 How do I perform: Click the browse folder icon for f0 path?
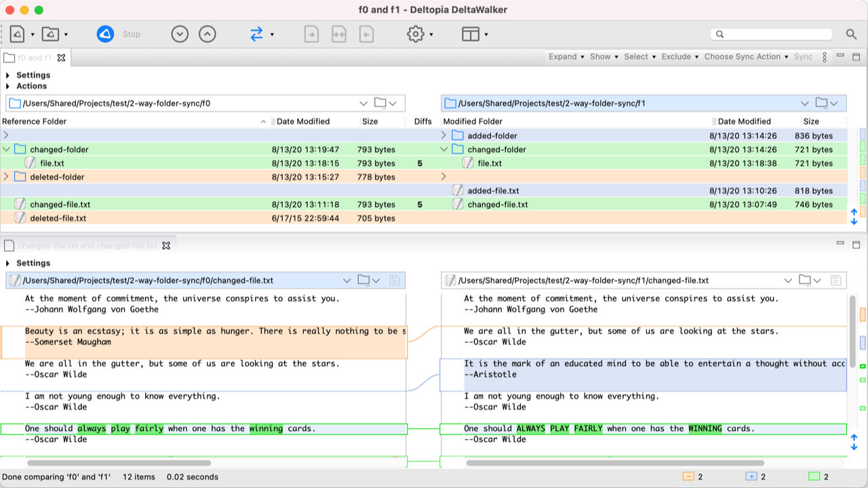tap(380, 103)
